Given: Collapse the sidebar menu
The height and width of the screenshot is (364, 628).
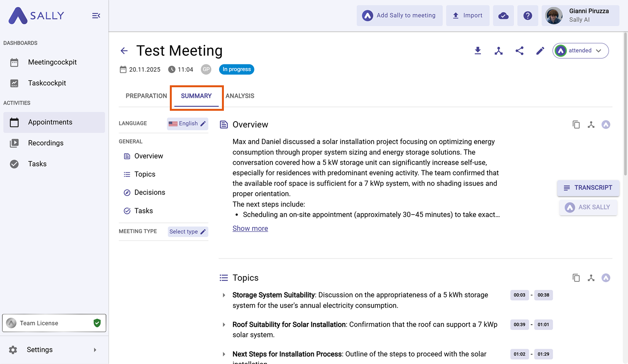Looking at the screenshot, I should (x=96, y=16).
